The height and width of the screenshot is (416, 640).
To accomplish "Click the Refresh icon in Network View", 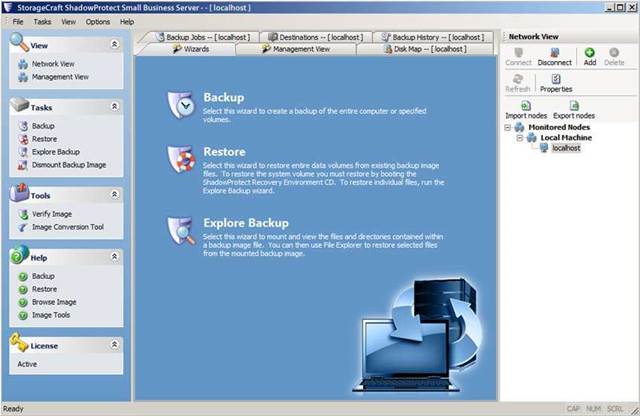I will (518, 79).
